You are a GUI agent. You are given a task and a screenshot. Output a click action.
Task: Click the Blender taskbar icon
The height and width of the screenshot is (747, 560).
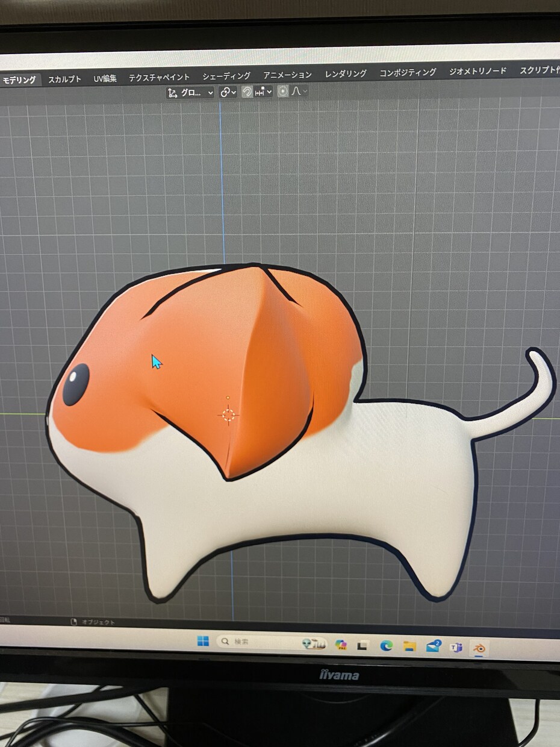(480, 649)
